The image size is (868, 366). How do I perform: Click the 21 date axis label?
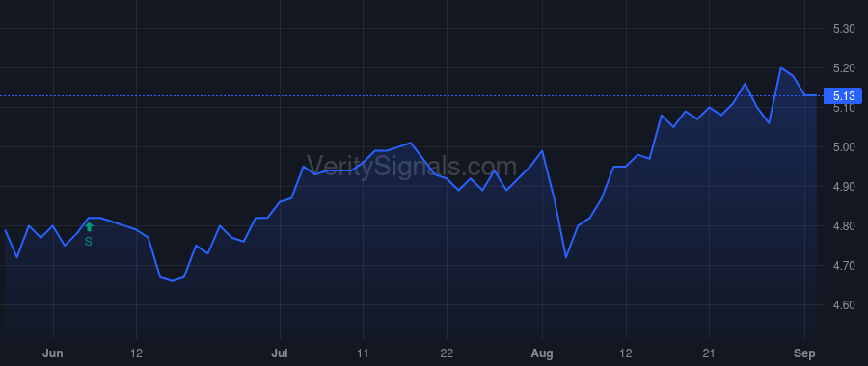point(709,353)
